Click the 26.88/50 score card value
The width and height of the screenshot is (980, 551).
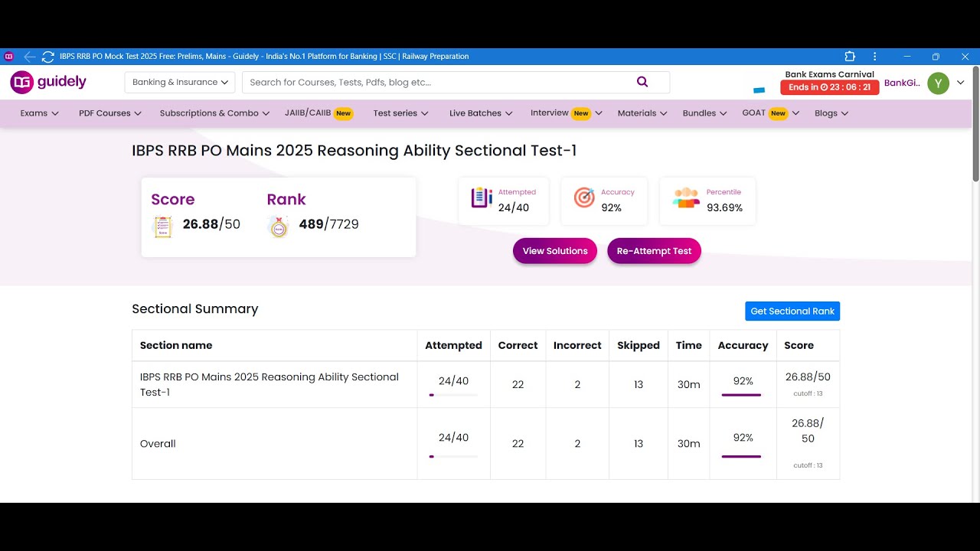pyautogui.click(x=211, y=224)
